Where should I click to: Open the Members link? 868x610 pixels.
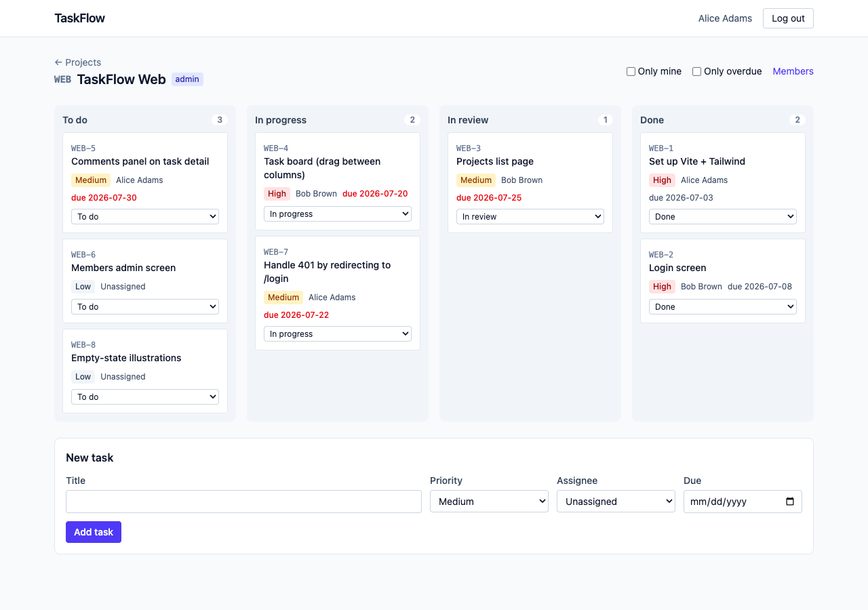793,71
